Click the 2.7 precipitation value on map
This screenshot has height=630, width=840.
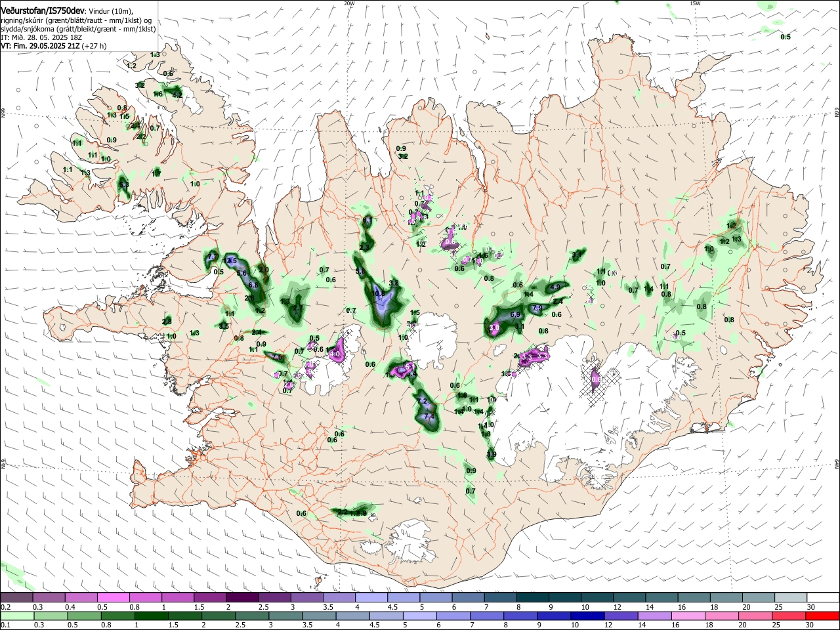(x=298, y=308)
